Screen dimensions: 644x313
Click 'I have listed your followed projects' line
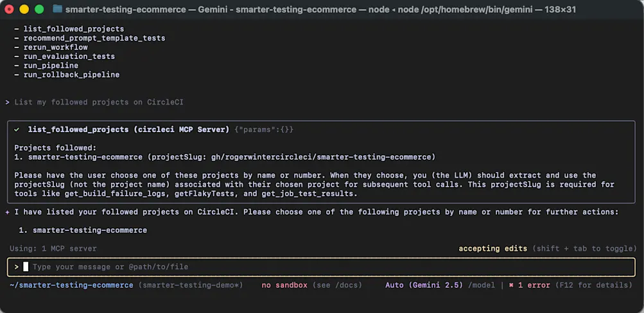(x=317, y=212)
